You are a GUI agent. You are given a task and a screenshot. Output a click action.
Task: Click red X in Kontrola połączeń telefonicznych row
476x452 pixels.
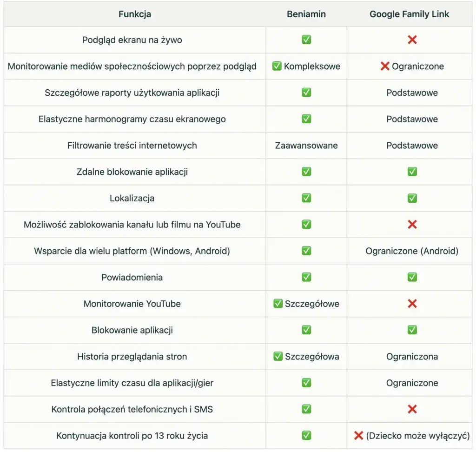pyautogui.click(x=412, y=409)
